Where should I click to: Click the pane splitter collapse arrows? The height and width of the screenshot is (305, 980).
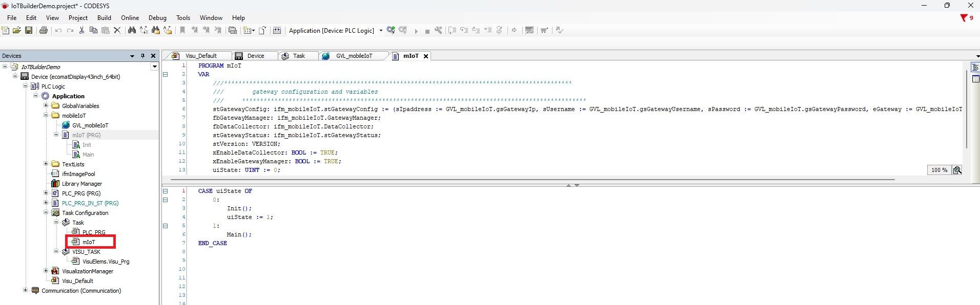(573, 185)
